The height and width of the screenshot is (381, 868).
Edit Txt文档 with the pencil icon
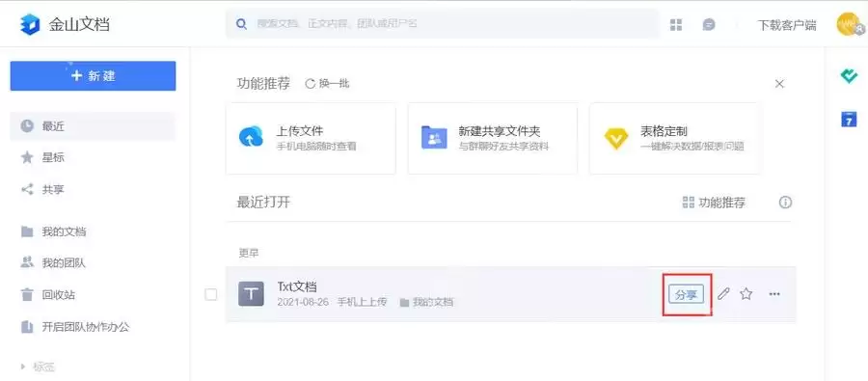click(723, 294)
